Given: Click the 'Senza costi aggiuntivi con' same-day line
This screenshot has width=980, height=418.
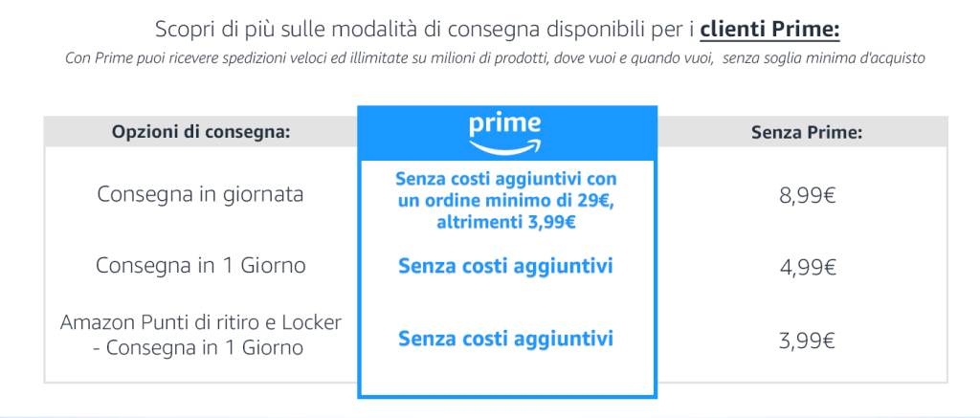Looking at the screenshot, I should click(x=505, y=178).
